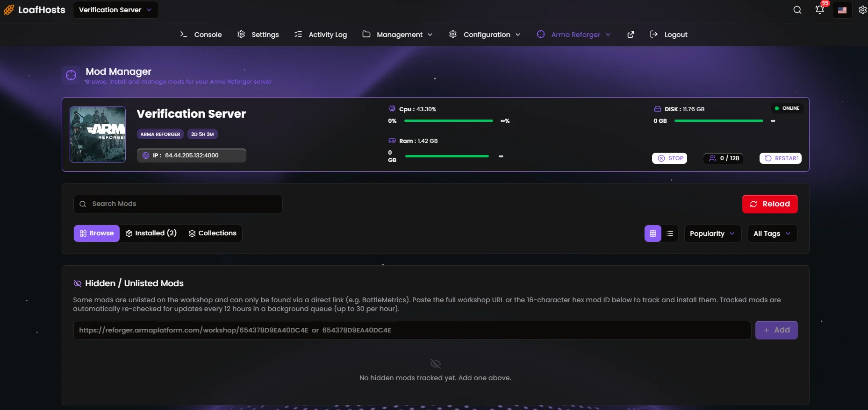This screenshot has height=410, width=868.
Task: Click the DISK usage progress bar
Action: click(719, 121)
